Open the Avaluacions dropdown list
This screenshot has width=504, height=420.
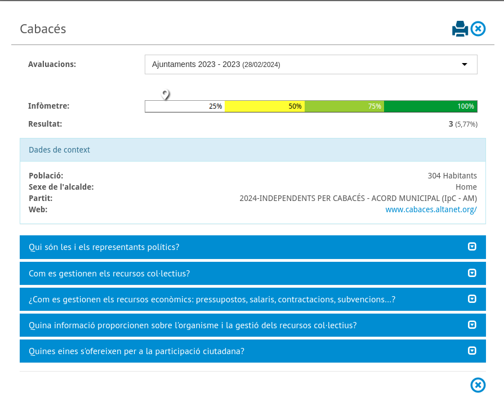(x=311, y=65)
